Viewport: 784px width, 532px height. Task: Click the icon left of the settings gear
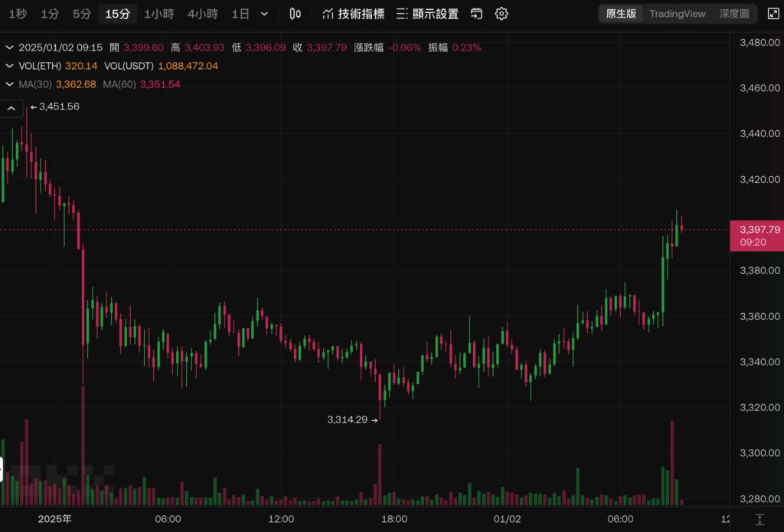pyautogui.click(x=476, y=14)
